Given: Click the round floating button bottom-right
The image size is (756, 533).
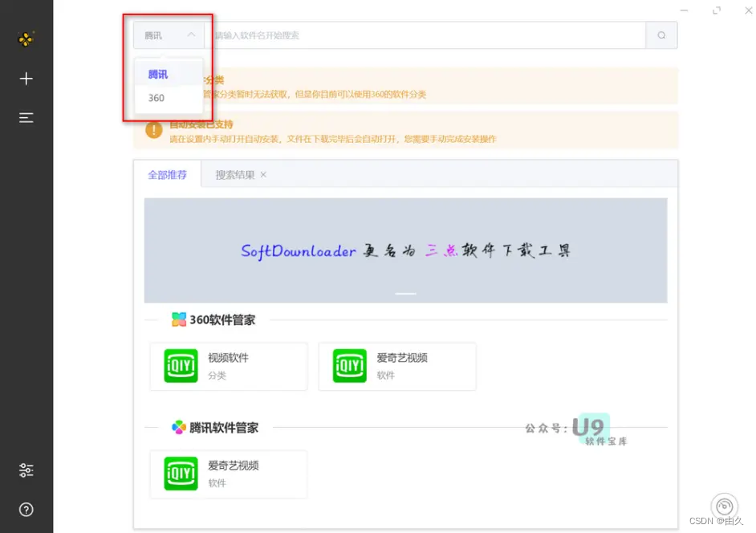Looking at the screenshot, I should tap(724, 507).
